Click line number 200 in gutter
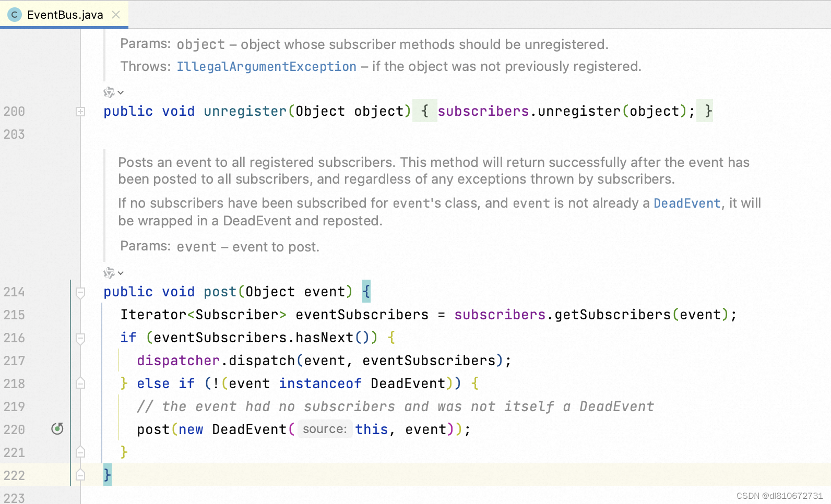Viewport: 831px width, 504px height. (x=14, y=112)
